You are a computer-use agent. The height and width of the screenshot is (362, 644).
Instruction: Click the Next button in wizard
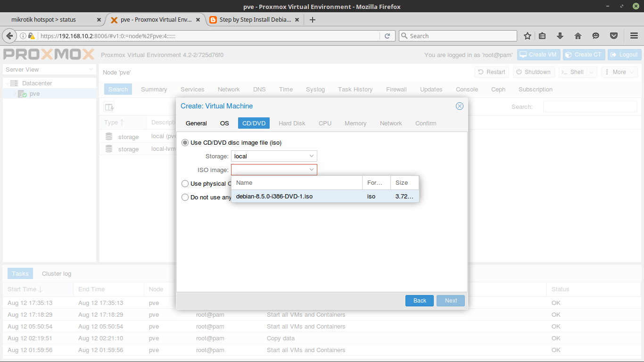[x=451, y=301]
